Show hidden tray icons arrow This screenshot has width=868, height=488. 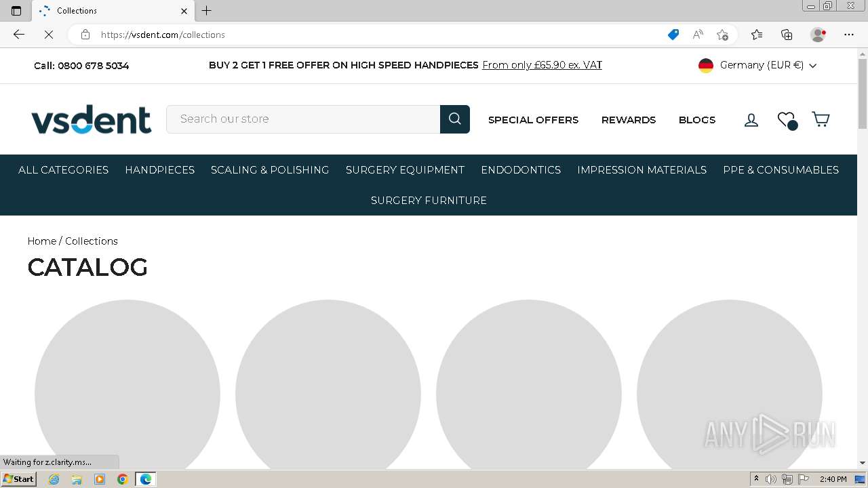(x=756, y=479)
